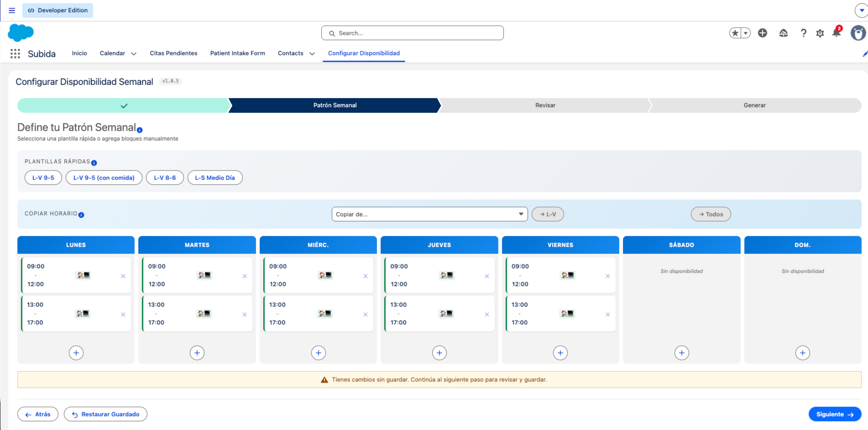This screenshot has height=430, width=868.
Task: Toggle modality icon on Miérc. 13:00 block
Action: coord(325,314)
